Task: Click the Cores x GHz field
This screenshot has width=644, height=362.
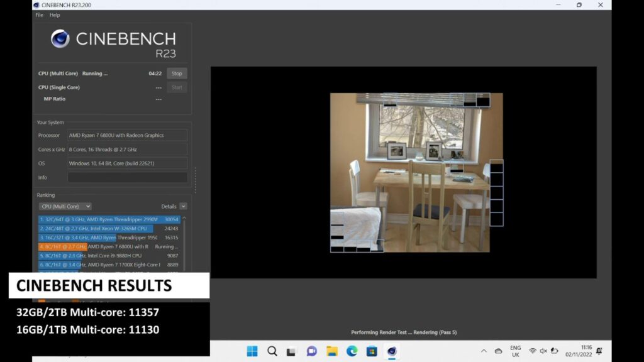Action: (x=127, y=150)
